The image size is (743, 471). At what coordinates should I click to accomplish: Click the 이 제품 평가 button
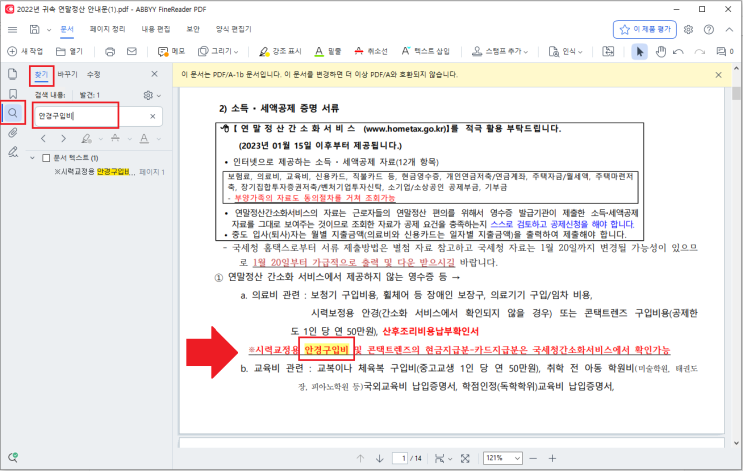644,29
